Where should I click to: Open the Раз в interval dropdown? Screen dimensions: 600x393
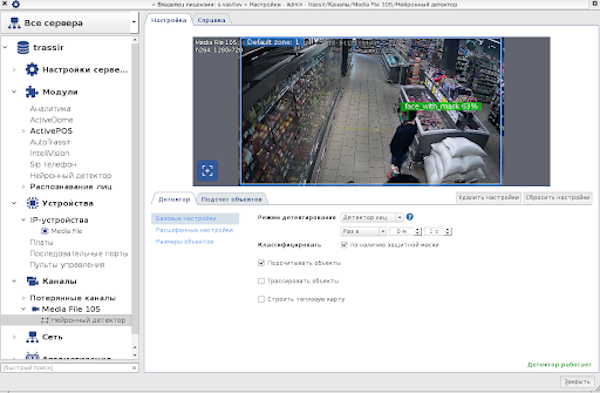click(363, 231)
